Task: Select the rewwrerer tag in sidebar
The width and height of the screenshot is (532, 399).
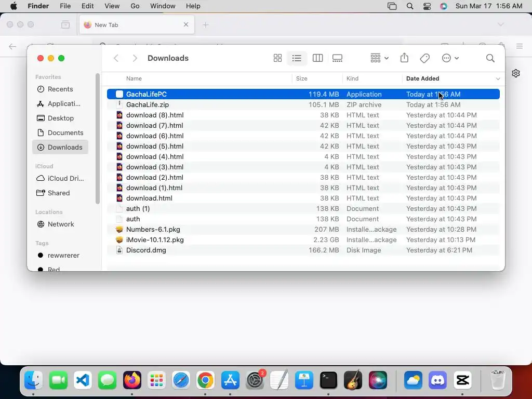Action: (x=60, y=255)
